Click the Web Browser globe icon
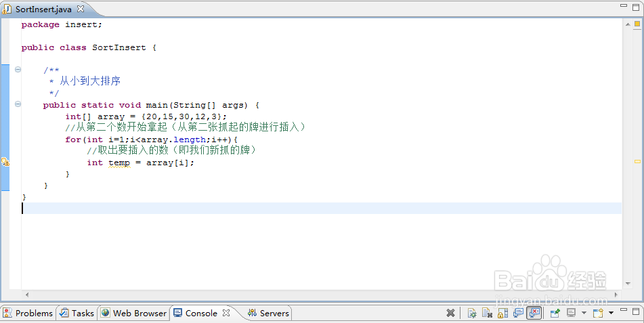Image resolution: width=644 pixels, height=323 pixels. click(x=106, y=313)
